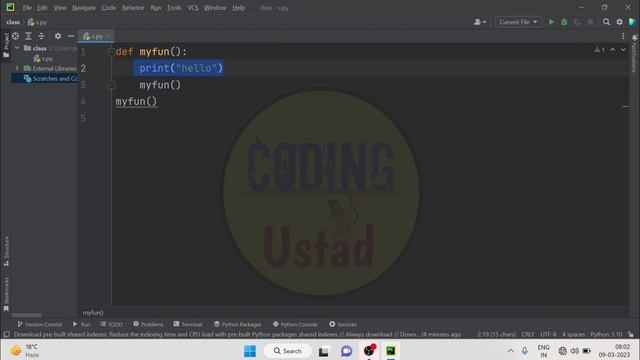Open the Tools menu

[x=174, y=8]
